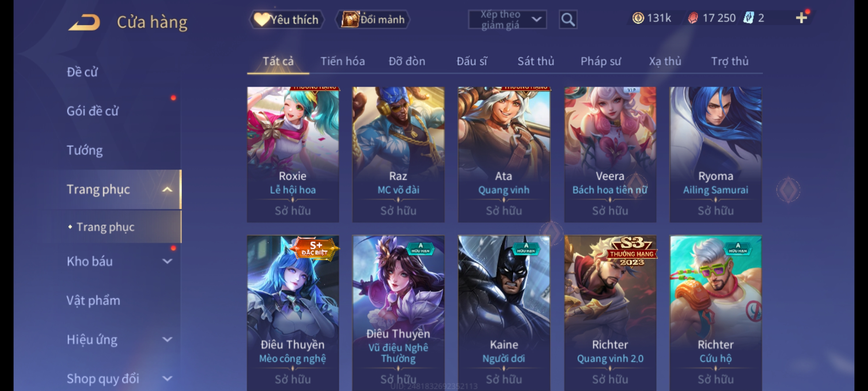Screen dimensions: 868x391
Task: Open Đổi mảnh chest exchange
Action: click(373, 20)
